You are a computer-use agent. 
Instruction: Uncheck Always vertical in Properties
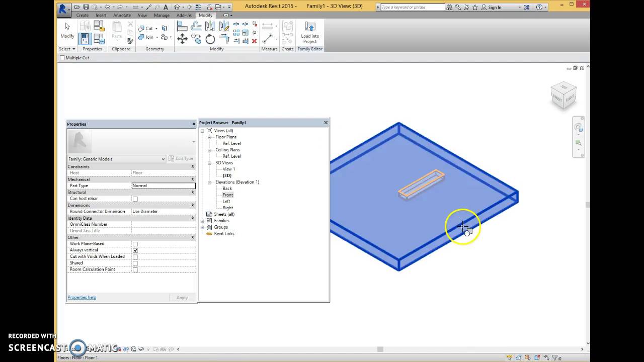135,250
